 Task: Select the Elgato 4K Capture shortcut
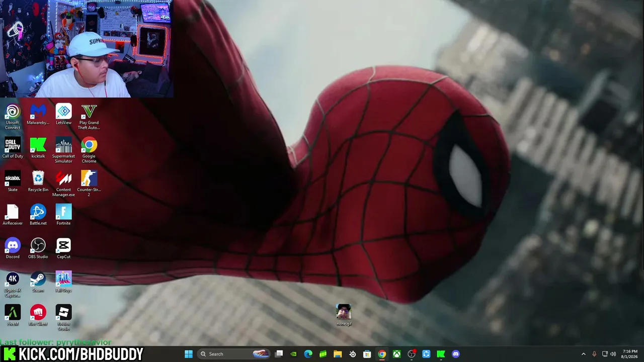pyautogui.click(x=13, y=285)
